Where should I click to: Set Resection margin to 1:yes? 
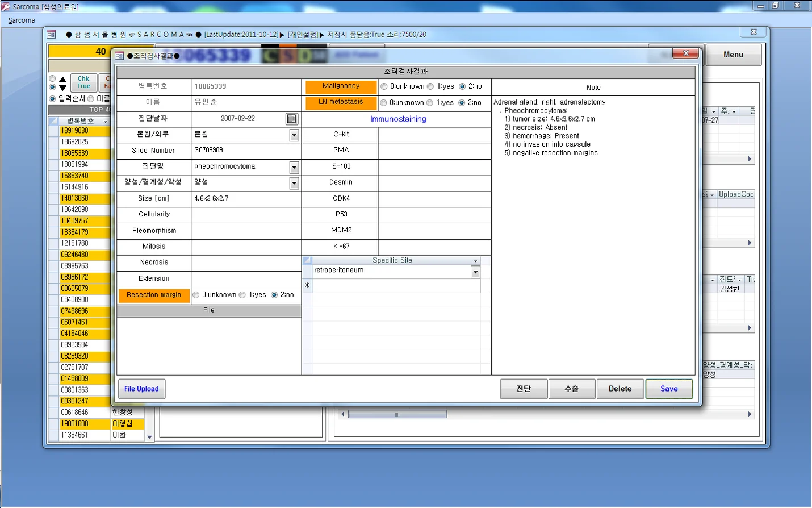click(242, 295)
